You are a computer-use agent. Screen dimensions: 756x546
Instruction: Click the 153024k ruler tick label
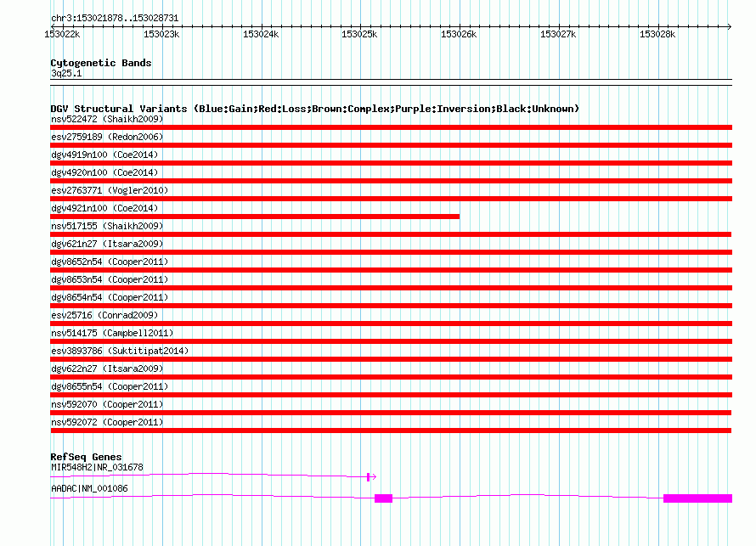261,34
